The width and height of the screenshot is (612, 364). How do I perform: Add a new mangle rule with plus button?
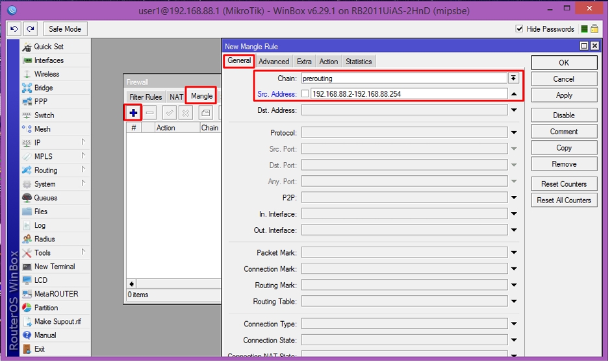(133, 114)
